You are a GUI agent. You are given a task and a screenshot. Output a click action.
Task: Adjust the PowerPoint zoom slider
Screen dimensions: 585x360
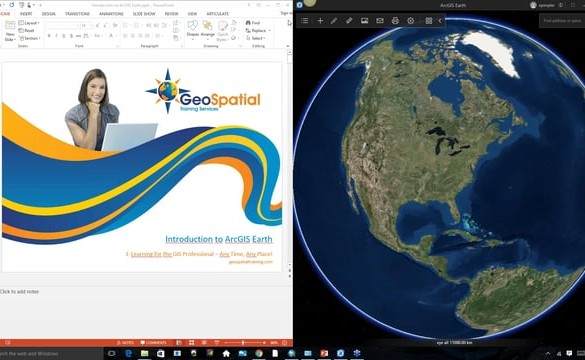tap(243, 342)
